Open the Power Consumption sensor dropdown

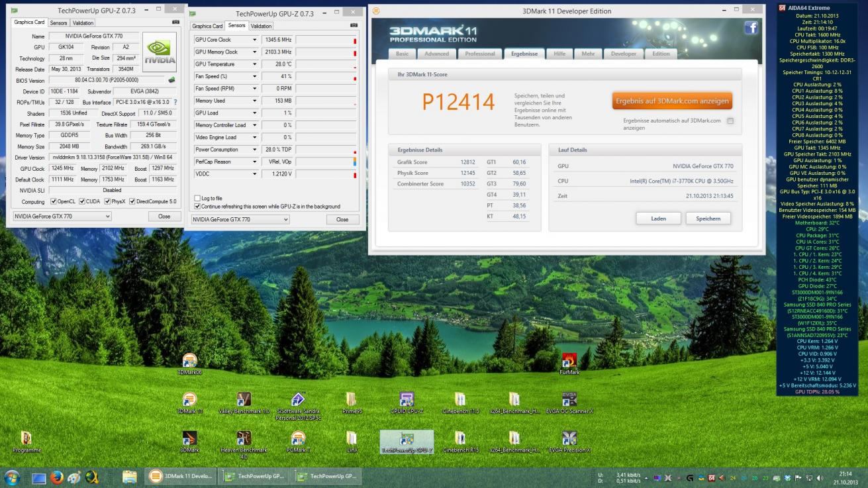click(x=254, y=150)
